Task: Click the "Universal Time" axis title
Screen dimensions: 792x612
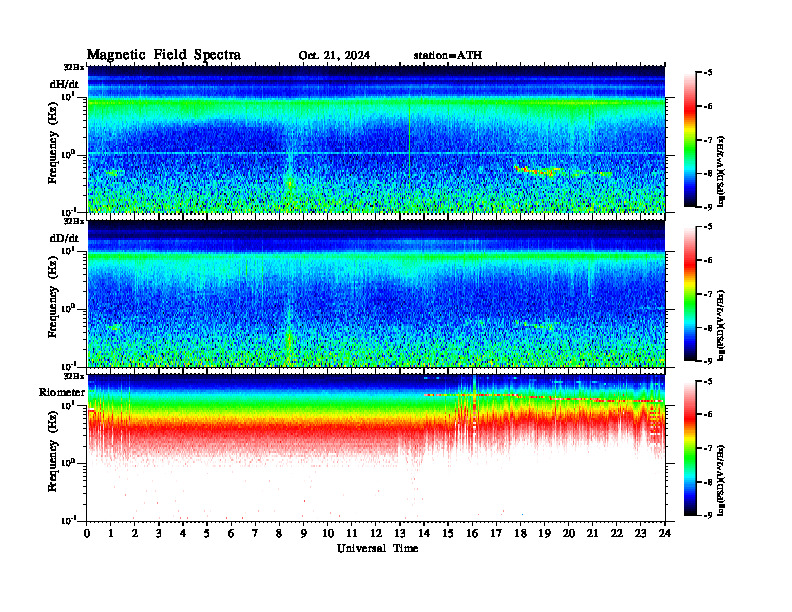Action: [377, 548]
